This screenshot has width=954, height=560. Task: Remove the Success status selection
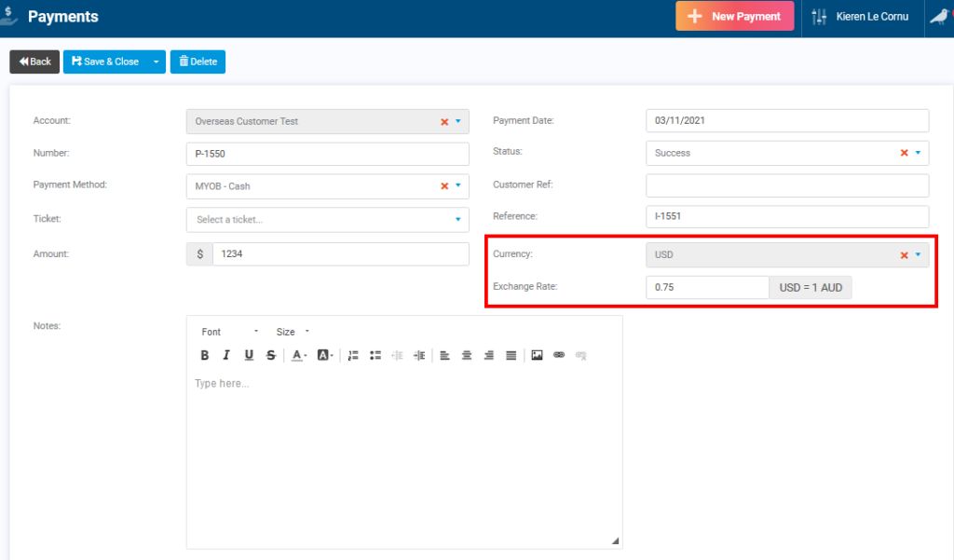click(x=903, y=153)
